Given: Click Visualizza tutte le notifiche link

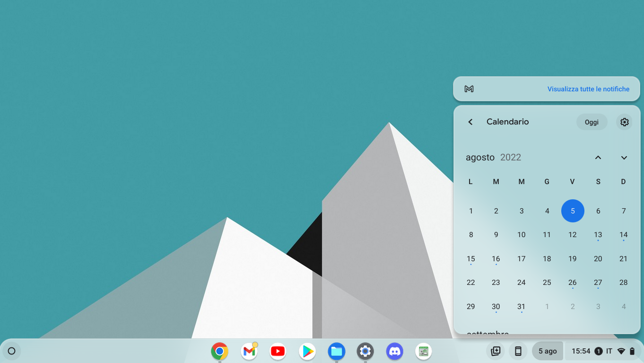Looking at the screenshot, I should [x=588, y=89].
